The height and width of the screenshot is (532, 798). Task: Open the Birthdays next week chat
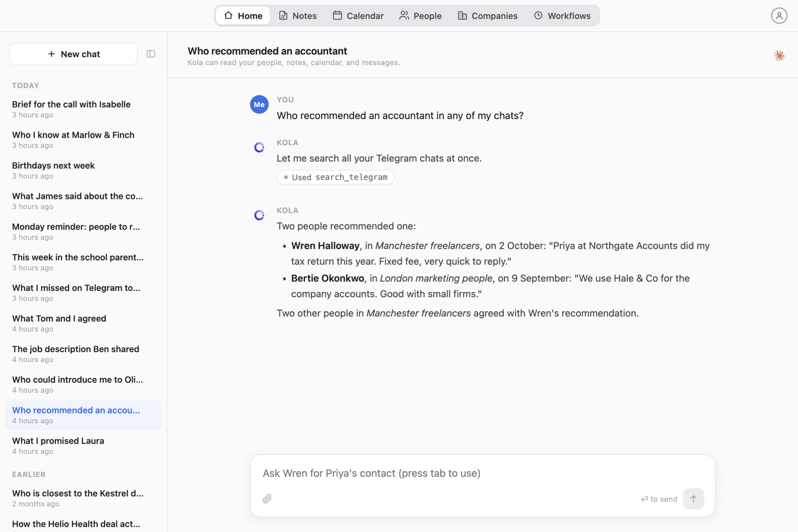click(x=83, y=170)
